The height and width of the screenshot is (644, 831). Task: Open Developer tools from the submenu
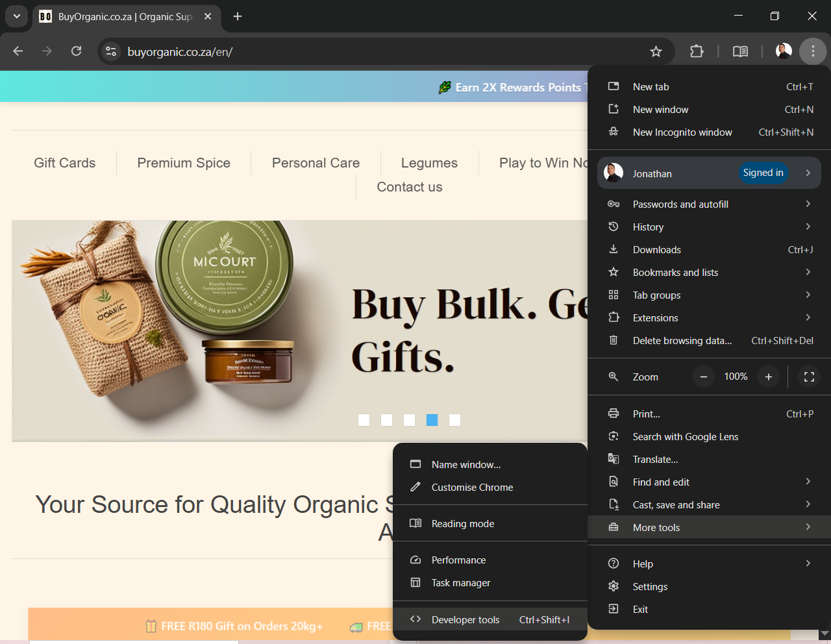coord(465,619)
